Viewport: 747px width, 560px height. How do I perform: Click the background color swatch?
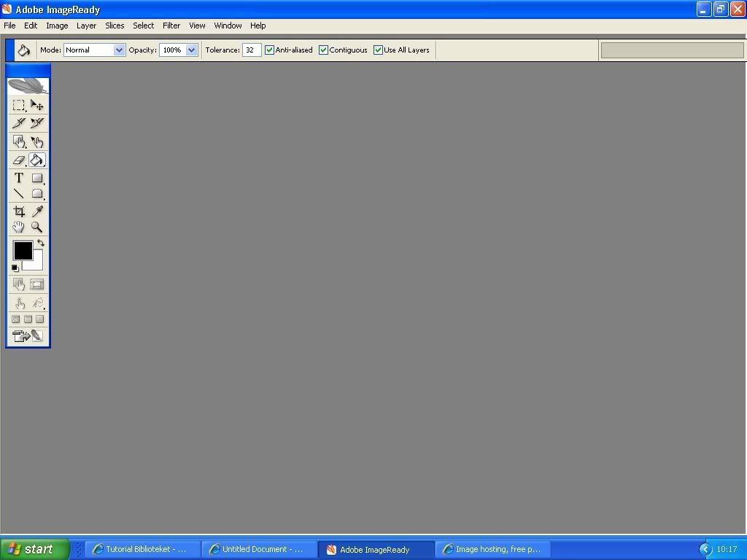point(37,264)
